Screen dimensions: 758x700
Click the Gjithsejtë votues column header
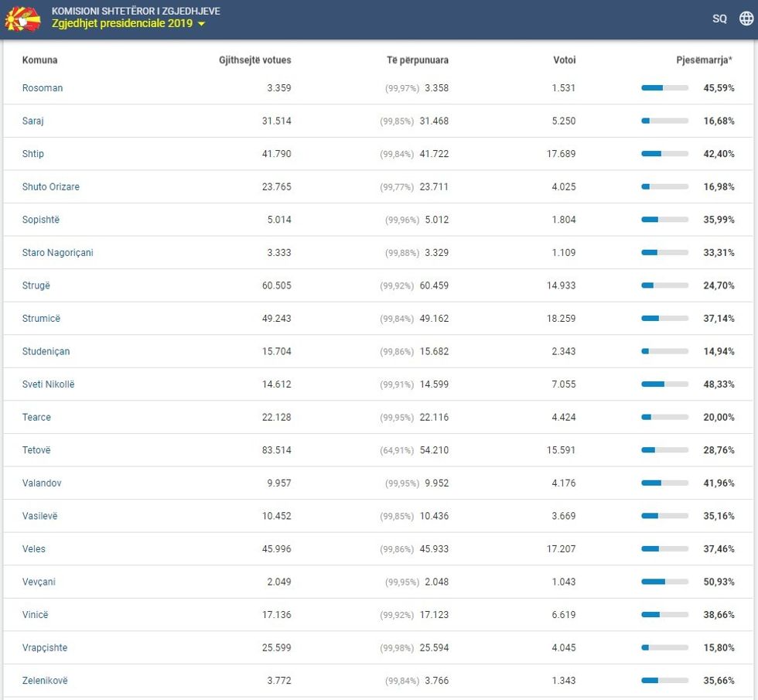pos(254,60)
